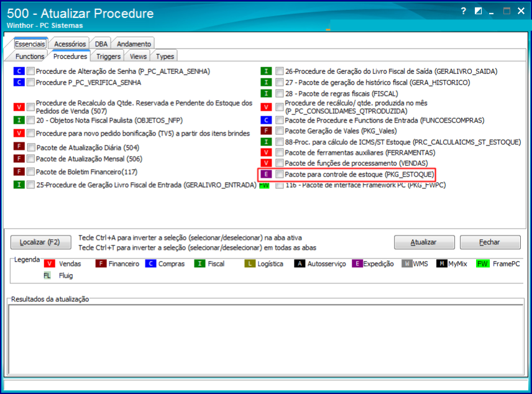Click the WMS legend W icon
The height and width of the screenshot is (394, 532).
407,263
